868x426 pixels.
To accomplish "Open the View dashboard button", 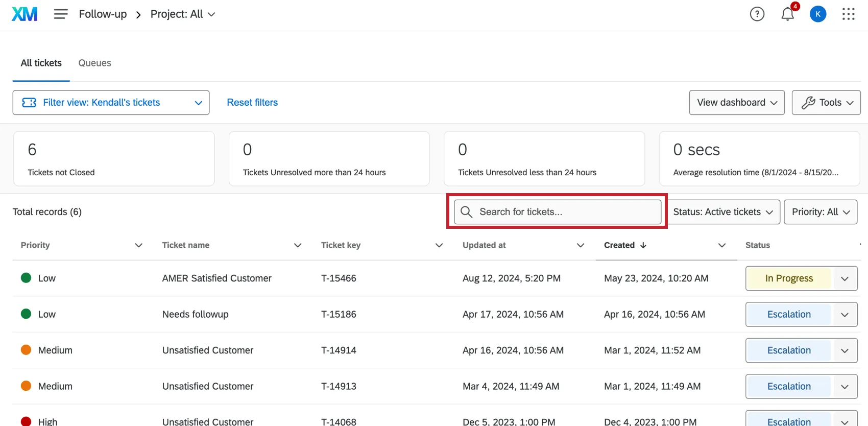I will coord(736,103).
